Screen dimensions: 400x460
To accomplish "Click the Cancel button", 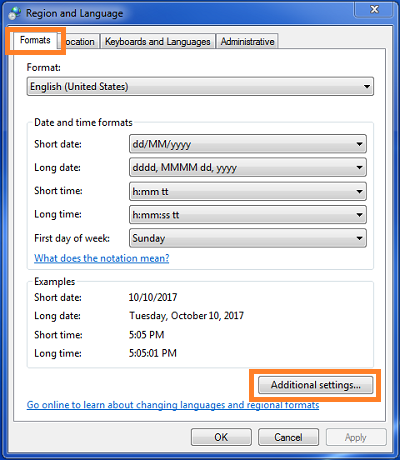I will pyautogui.click(x=288, y=437).
